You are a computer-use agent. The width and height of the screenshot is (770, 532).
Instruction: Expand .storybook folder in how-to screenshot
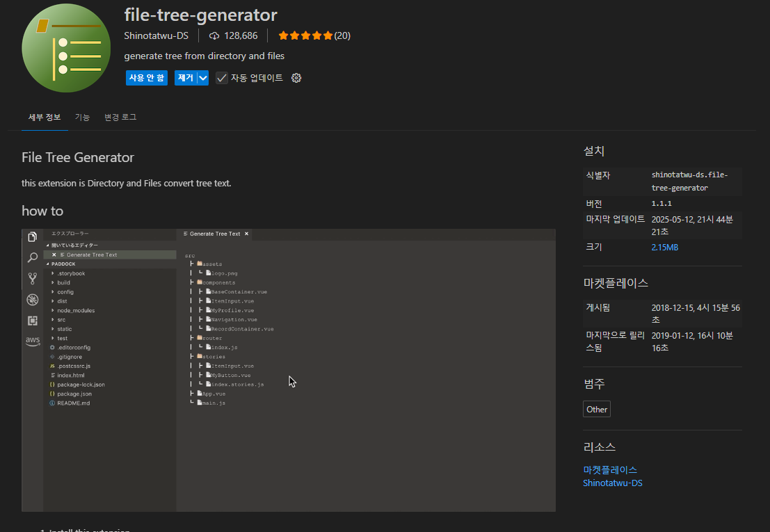53,273
